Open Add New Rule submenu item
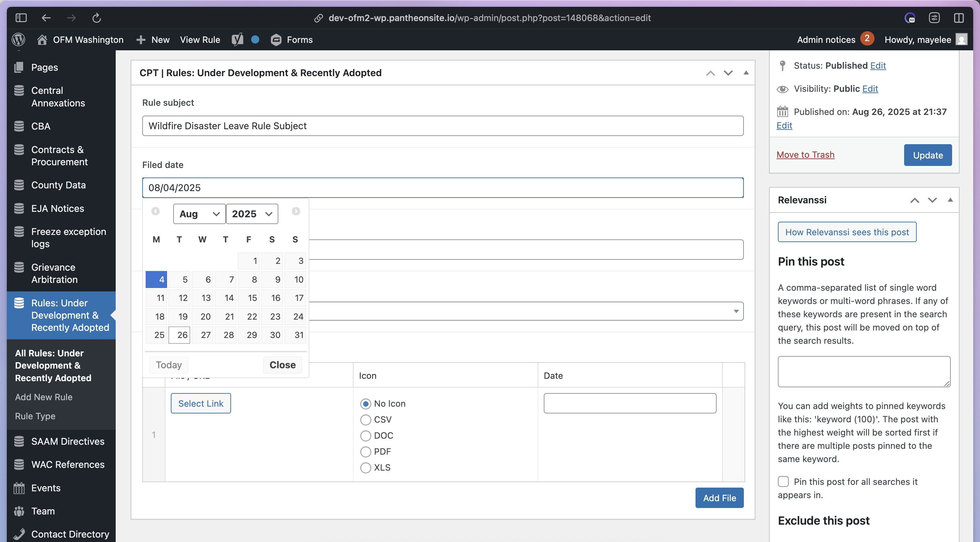The width and height of the screenshot is (980, 542). pos(44,397)
